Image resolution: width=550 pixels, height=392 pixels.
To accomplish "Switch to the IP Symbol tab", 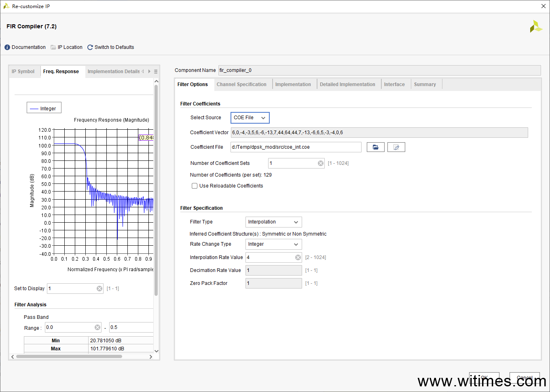I will pos(23,72).
